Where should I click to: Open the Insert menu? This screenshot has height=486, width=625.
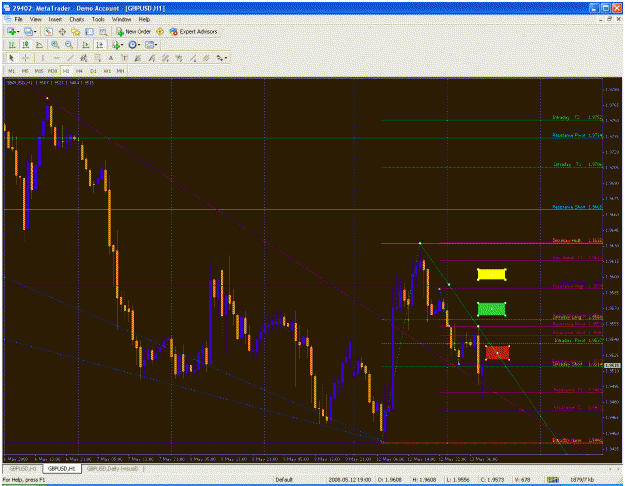(55, 19)
